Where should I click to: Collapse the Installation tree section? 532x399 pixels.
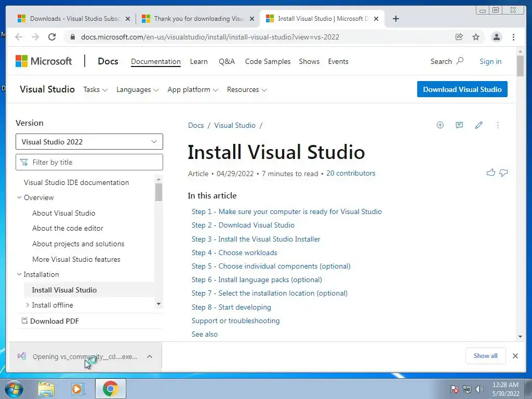[19, 274]
